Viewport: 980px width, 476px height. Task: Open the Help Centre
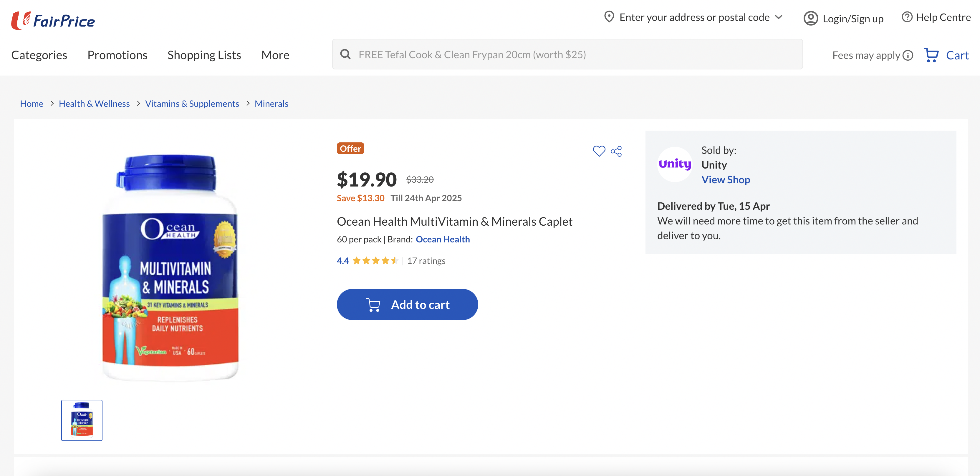pyautogui.click(x=937, y=17)
